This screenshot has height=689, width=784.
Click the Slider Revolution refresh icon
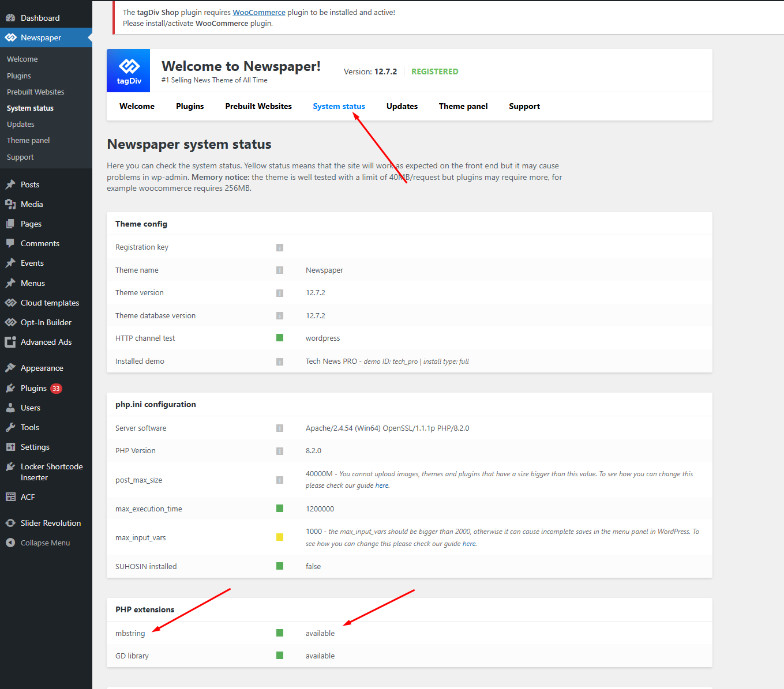[10, 523]
